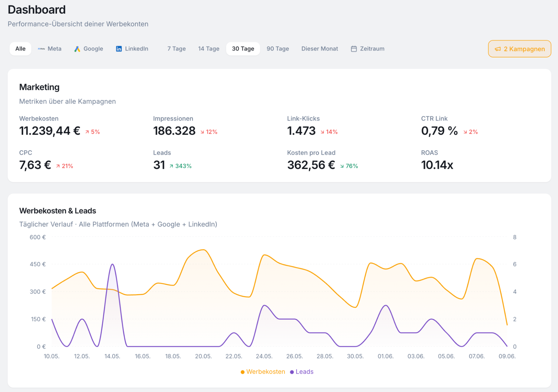Click the Meta logo icon

[x=41, y=49]
